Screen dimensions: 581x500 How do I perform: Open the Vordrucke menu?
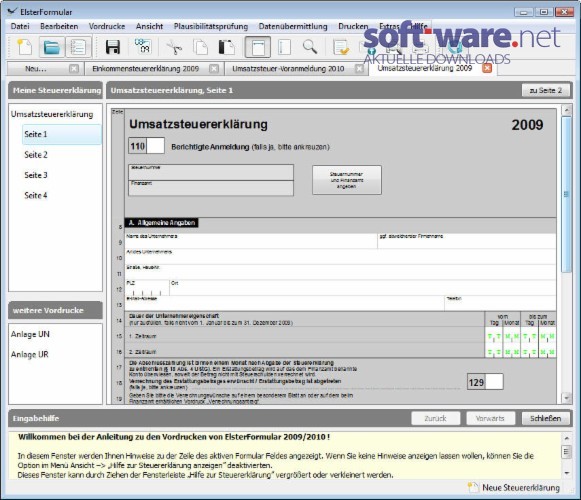point(107,26)
